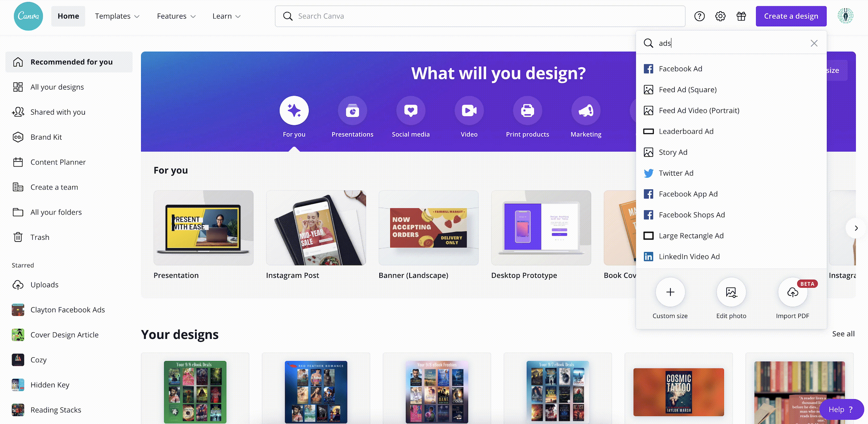The image size is (868, 424).
Task: Click the Search Canva input field
Action: coord(480,16)
